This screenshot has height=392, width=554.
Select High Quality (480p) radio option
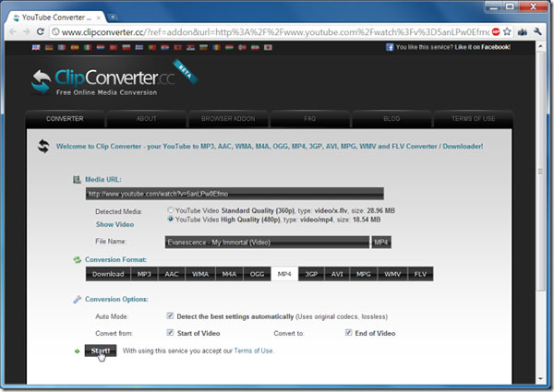pyautogui.click(x=171, y=220)
